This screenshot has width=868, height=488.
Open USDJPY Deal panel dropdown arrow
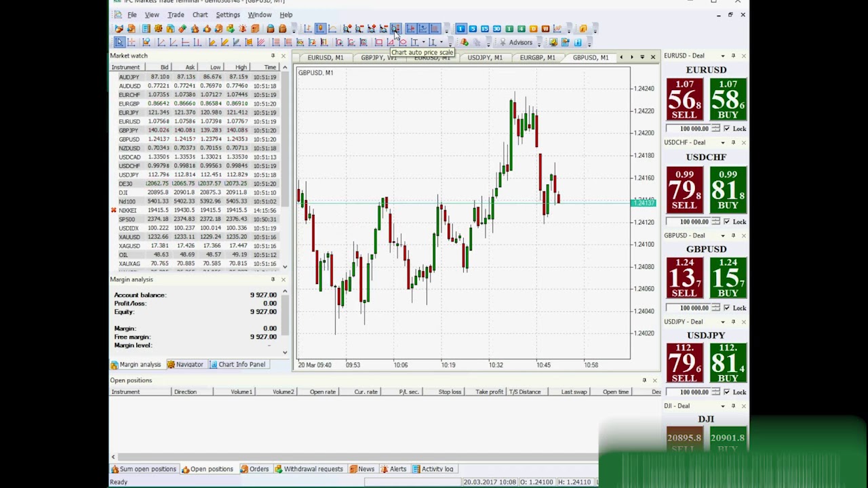pyautogui.click(x=723, y=321)
